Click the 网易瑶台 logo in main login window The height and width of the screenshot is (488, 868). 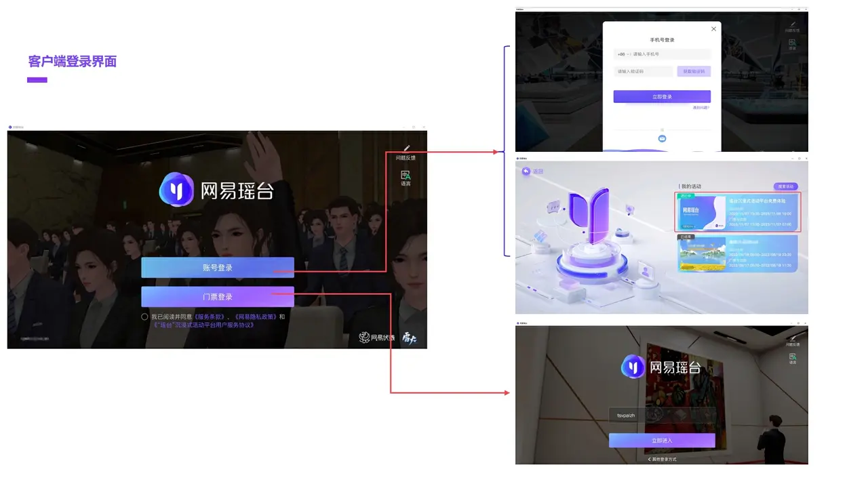[217, 189]
